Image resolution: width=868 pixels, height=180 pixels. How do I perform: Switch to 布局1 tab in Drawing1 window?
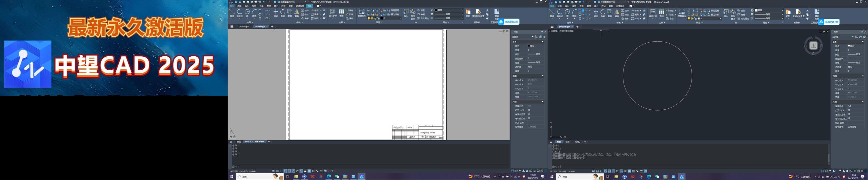pos(568,142)
